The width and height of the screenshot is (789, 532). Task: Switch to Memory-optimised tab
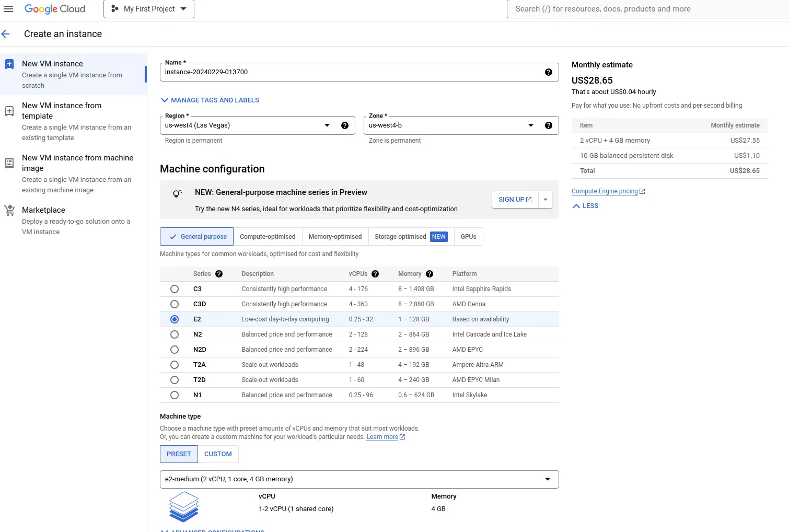coord(335,237)
